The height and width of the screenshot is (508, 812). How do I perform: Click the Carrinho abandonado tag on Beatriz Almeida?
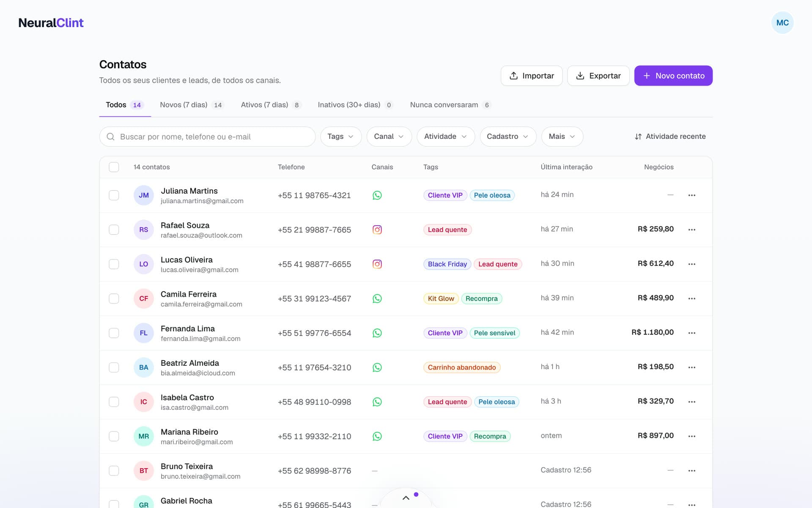coord(462,367)
